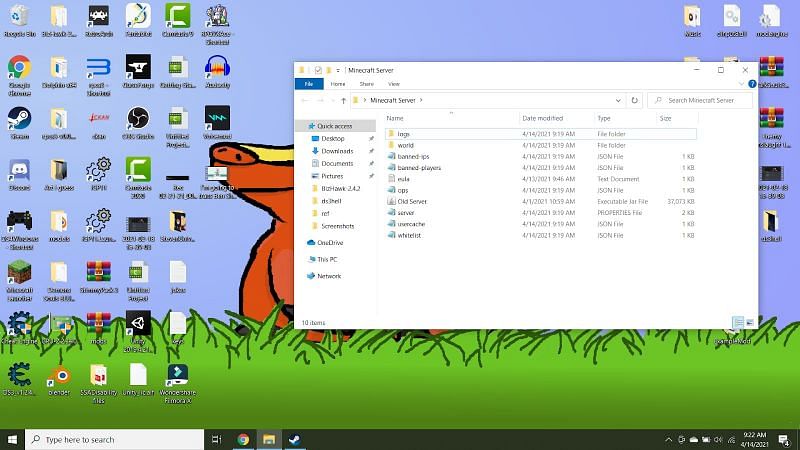
Task: Switch to the View ribbon tab
Action: (x=394, y=84)
